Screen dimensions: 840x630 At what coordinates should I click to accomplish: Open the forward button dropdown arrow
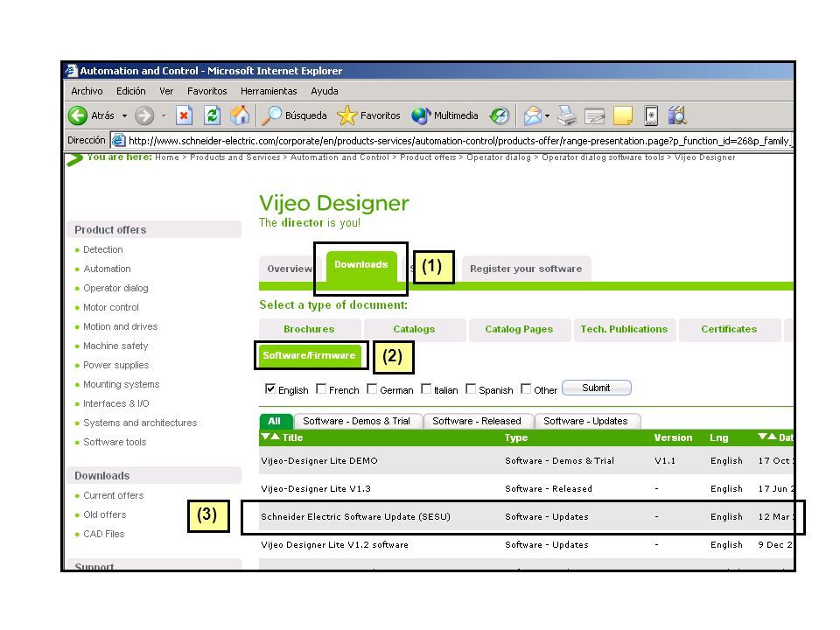(x=164, y=115)
